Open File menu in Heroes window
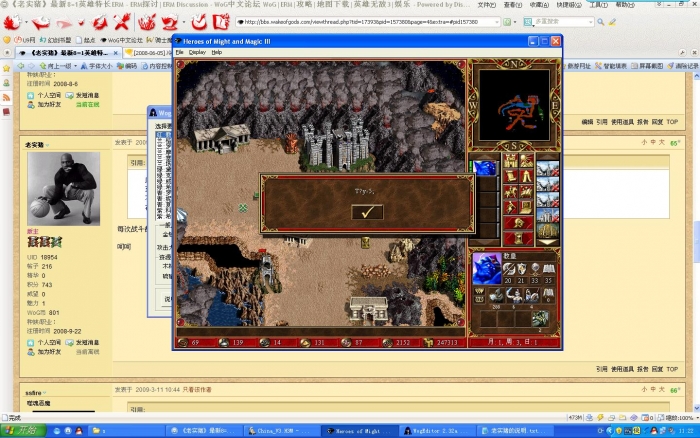700x438 pixels. pyautogui.click(x=179, y=52)
